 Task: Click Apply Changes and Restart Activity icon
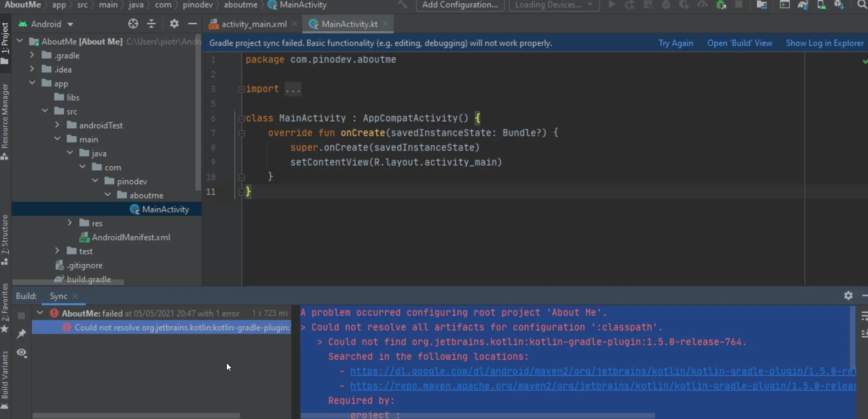(x=630, y=5)
